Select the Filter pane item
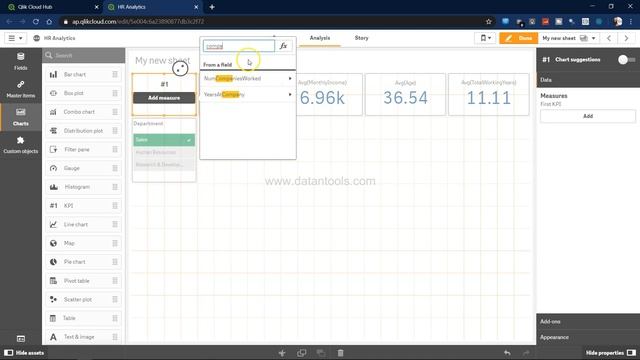 click(x=84, y=149)
